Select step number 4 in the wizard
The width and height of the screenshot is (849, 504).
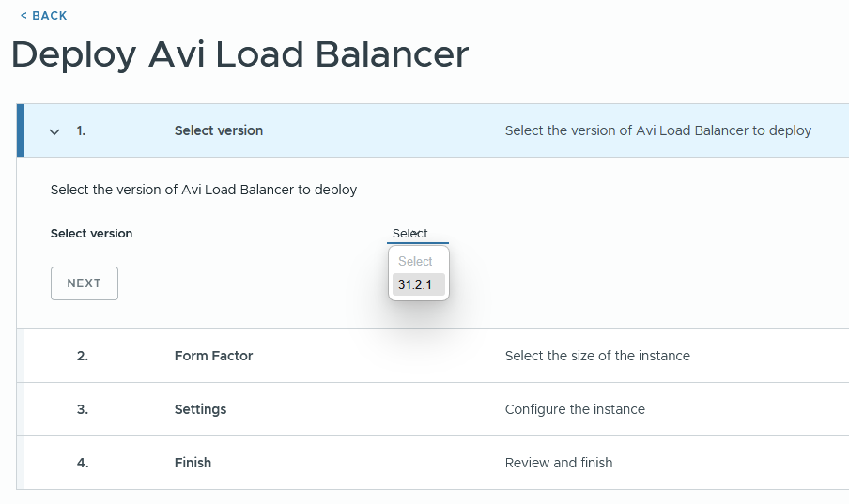click(x=83, y=463)
